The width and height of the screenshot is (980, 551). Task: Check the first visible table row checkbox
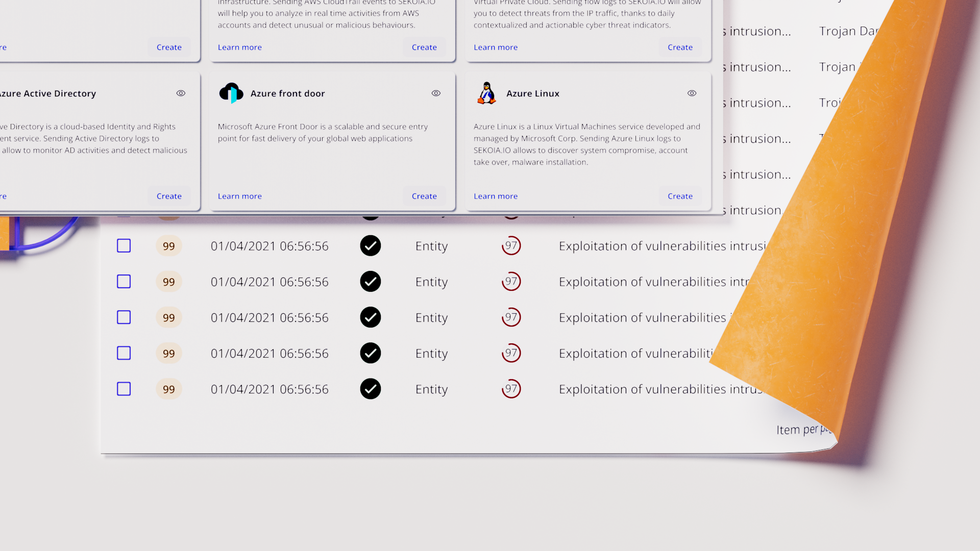tap(124, 246)
